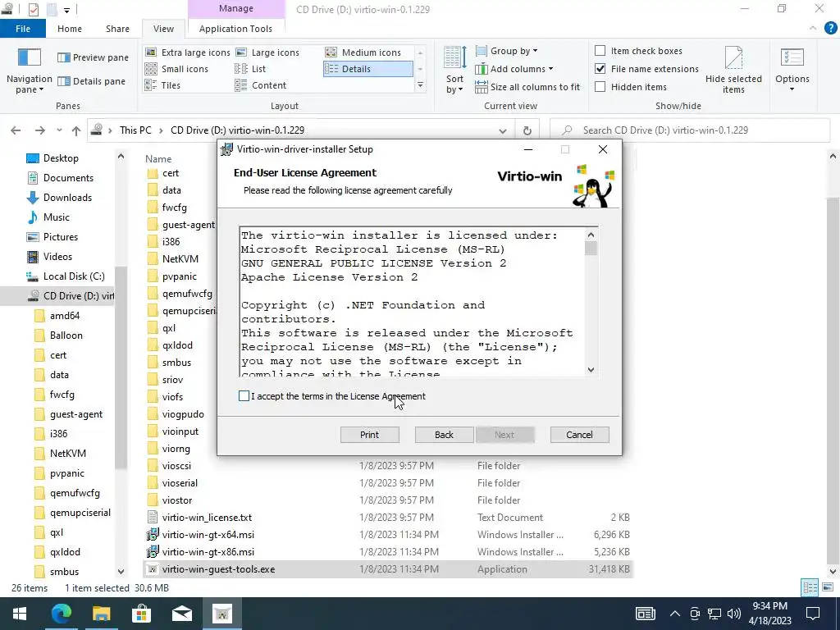The image size is (840, 630).
Task: Collapse the ribbon with the chevron
Action: (x=813, y=28)
